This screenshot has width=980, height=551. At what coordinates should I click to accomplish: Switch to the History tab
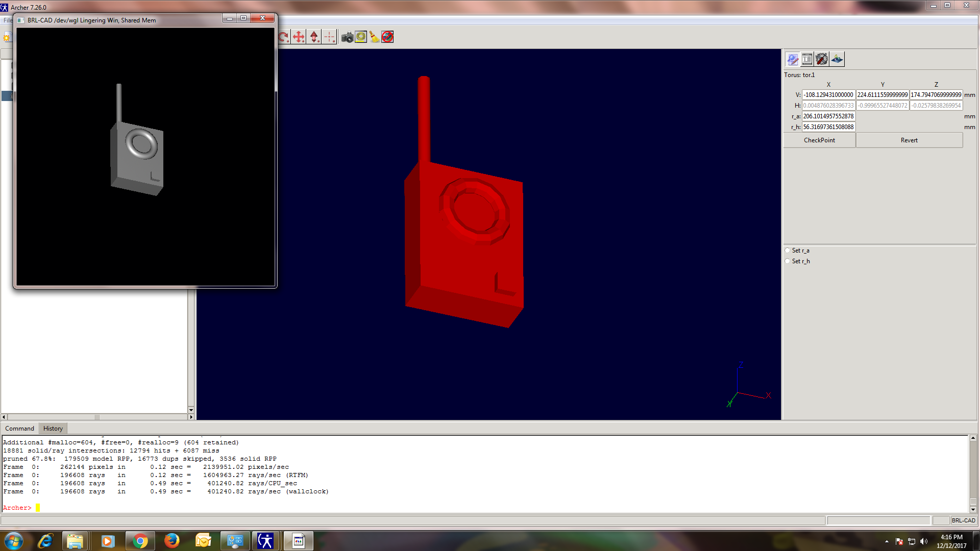(53, 429)
